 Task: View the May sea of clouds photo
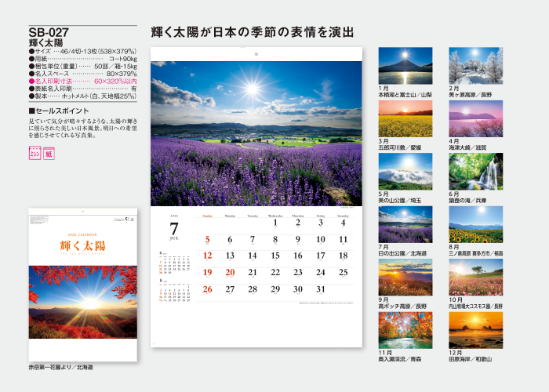tap(405, 172)
